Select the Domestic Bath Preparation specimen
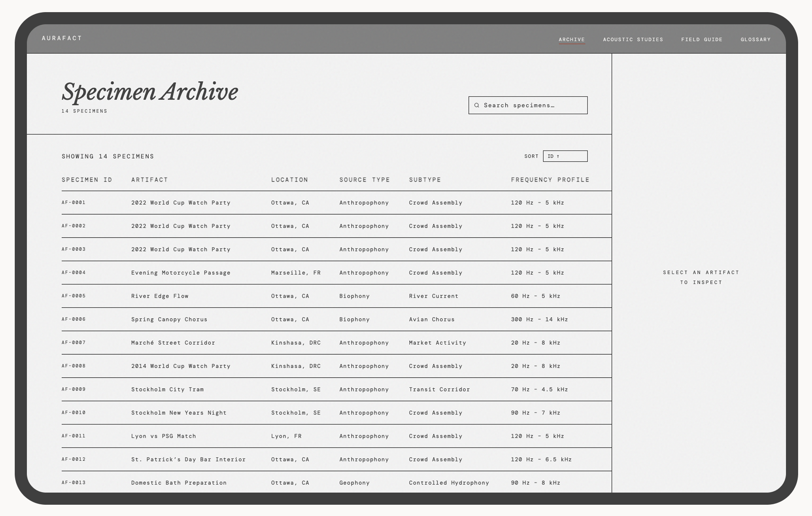Screen dimensions: 812x516 [179, 483]
